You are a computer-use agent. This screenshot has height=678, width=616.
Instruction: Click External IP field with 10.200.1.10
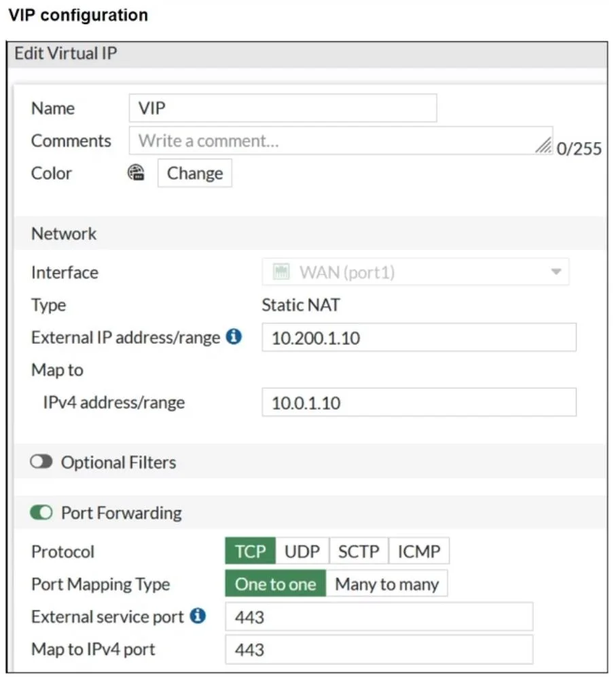pyautogui.click(x=419, y=337)
